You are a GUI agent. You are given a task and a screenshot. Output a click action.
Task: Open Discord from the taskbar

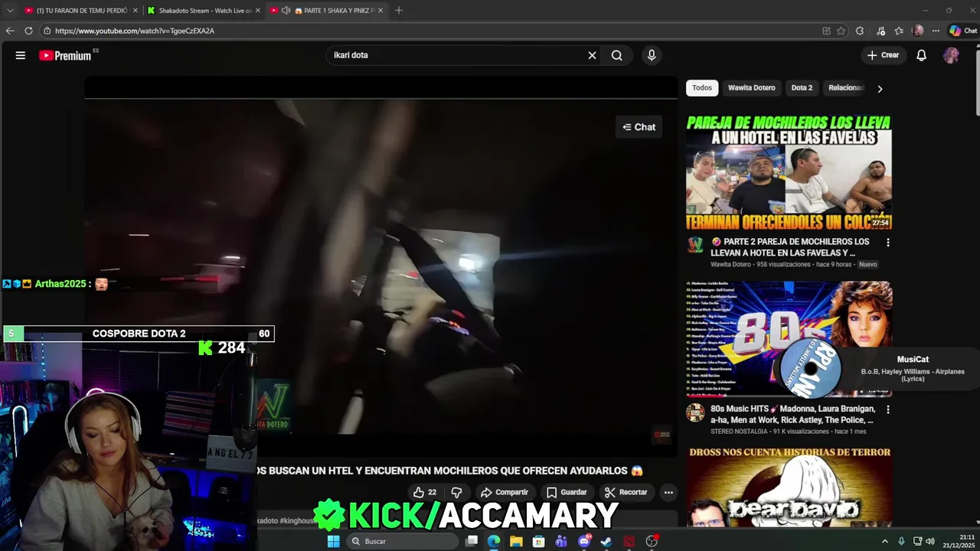[x=584, y=541]
